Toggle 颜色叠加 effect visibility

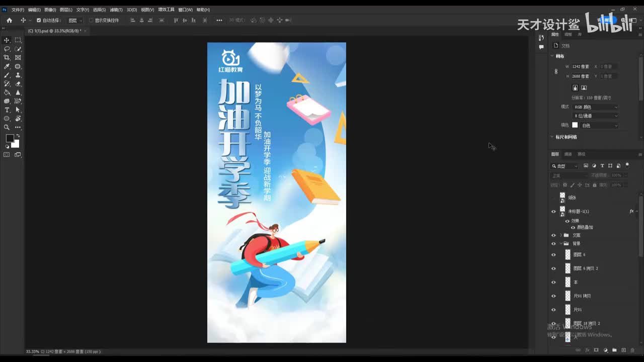coord(573,227)
